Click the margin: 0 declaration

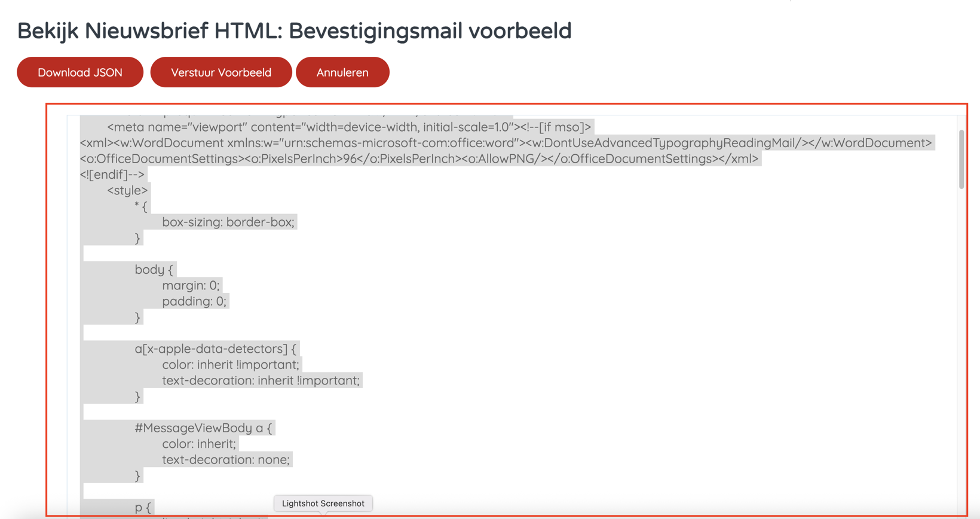(x=191, y=285)
